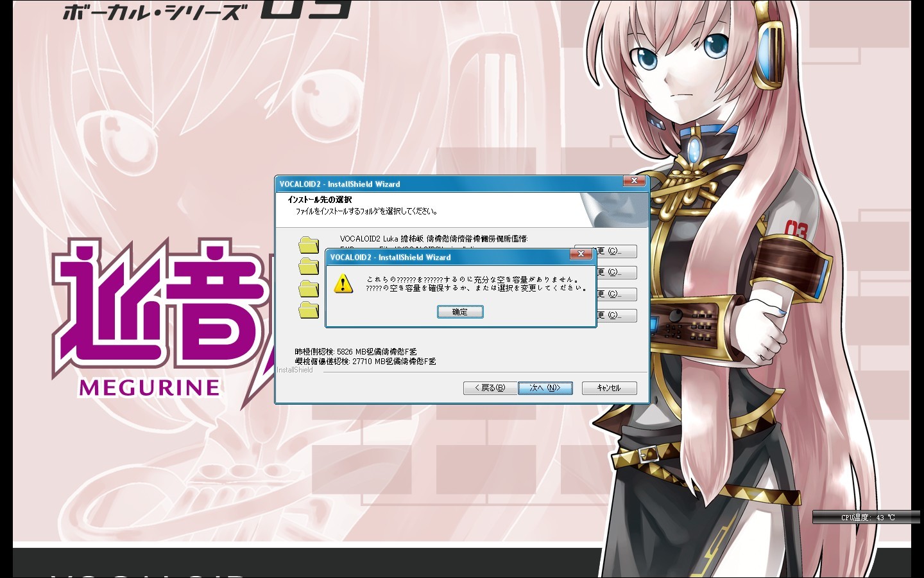This screenshot has width=924, height=578.
Task: Click the VOCALOID2 Luka destination label
Action: (434, 239)
